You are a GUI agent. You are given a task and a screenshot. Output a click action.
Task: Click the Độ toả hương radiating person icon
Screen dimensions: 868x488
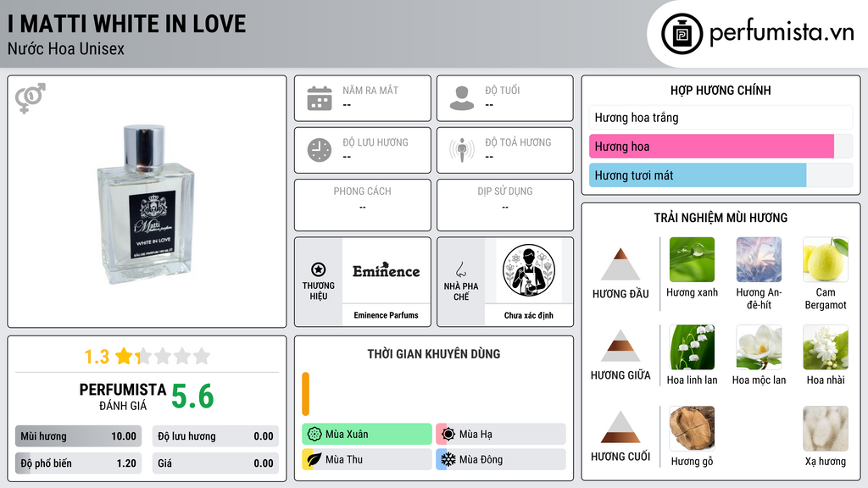(462, 150)
